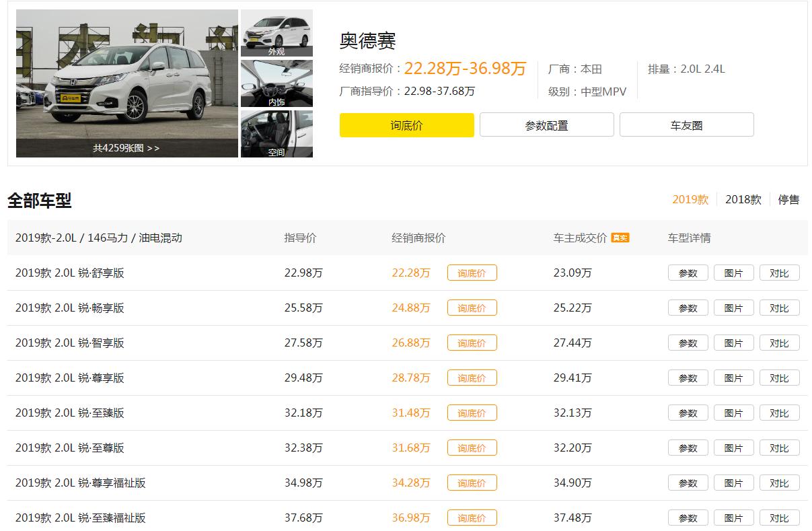Screen dimensions: 812x531
Task: Open 参数 for the 锐·智享版 row
Action: point(688,343)
